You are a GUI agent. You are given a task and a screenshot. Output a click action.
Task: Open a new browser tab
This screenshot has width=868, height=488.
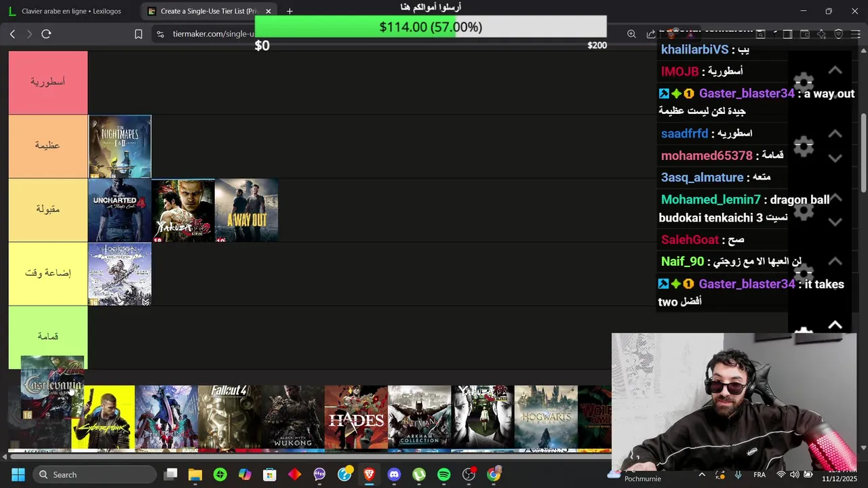point(290,12)
